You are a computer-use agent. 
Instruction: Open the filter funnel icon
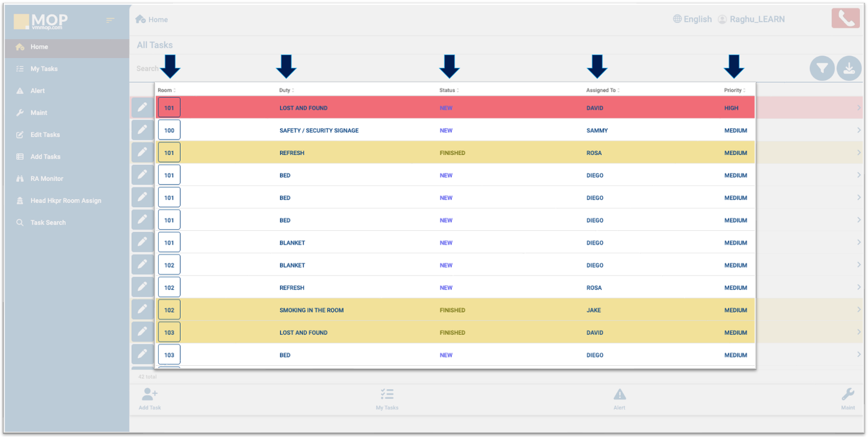822,68
